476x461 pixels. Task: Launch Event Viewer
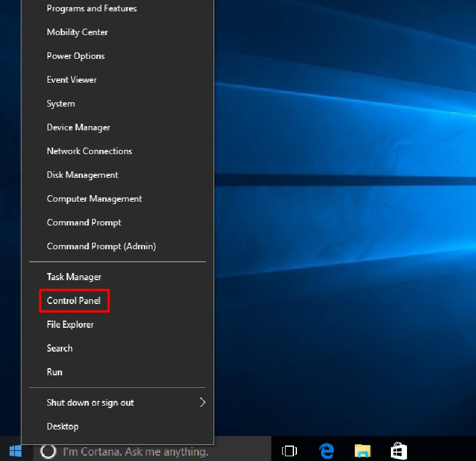click(71, 80)
